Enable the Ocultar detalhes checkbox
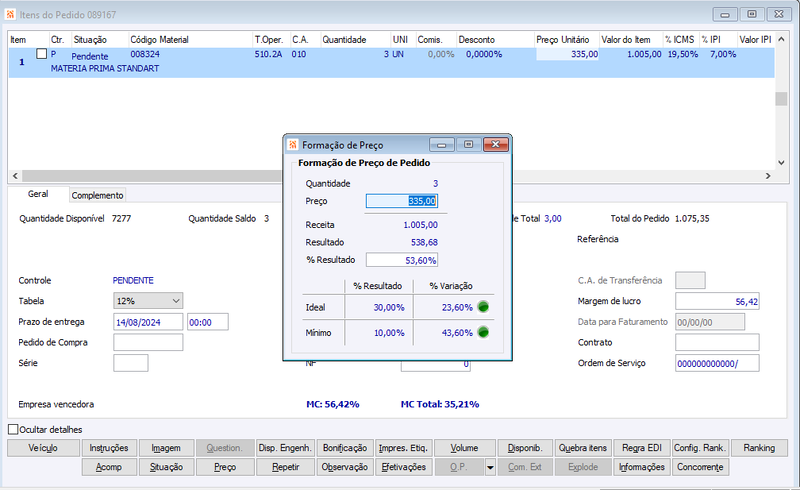Viewport: 800px width, 490px height. [x=13, y=429]
